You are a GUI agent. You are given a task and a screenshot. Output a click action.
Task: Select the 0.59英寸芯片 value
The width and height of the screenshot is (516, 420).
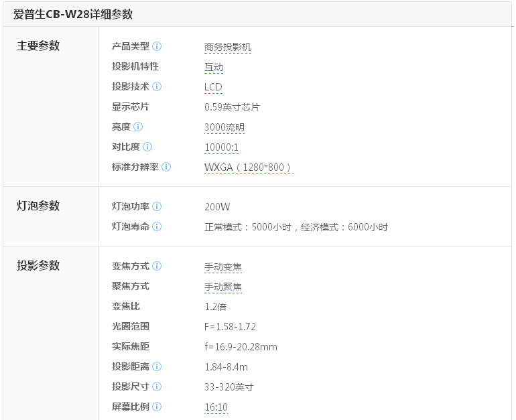[x=232, y=107]
